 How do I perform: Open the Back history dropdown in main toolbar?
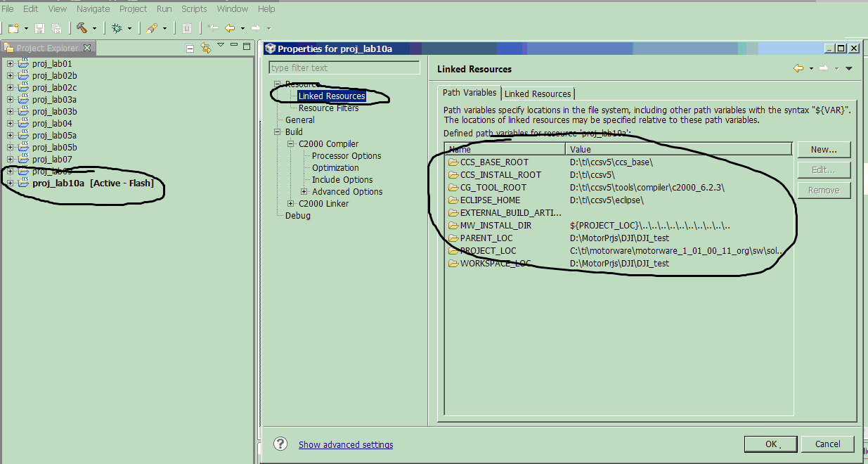point(242,29)
